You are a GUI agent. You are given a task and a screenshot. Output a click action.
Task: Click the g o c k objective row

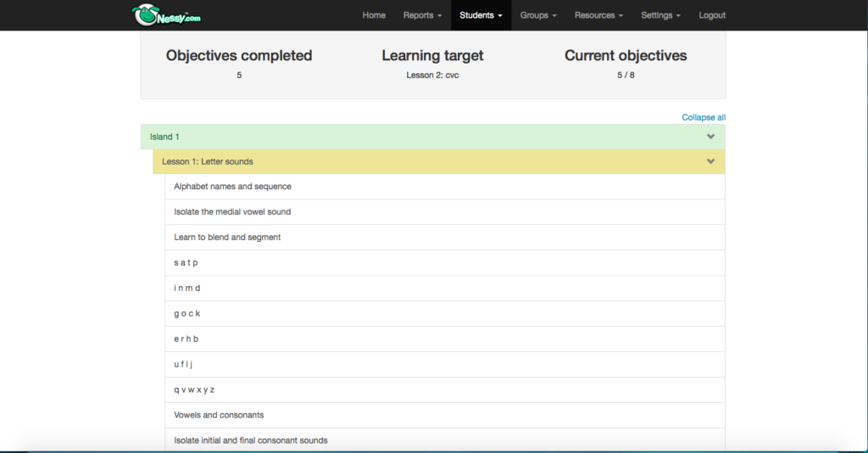(186, 314)
